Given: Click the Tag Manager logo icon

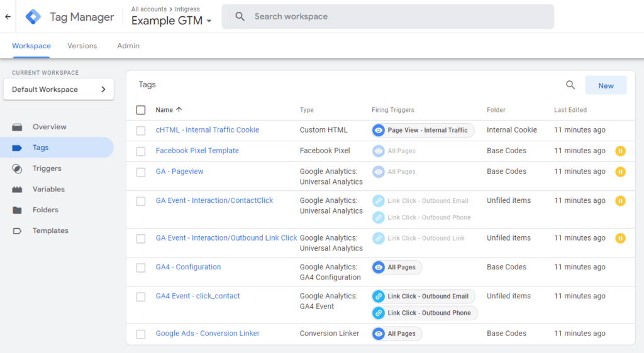Looking at the screenshot, I should [x=33, y=17].
